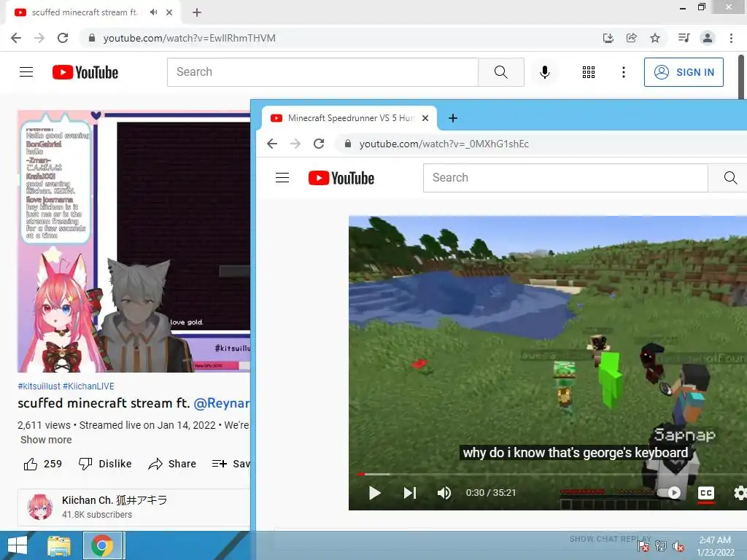Open Chrome three-dot menu in rear window

click(x=731, y=38)
